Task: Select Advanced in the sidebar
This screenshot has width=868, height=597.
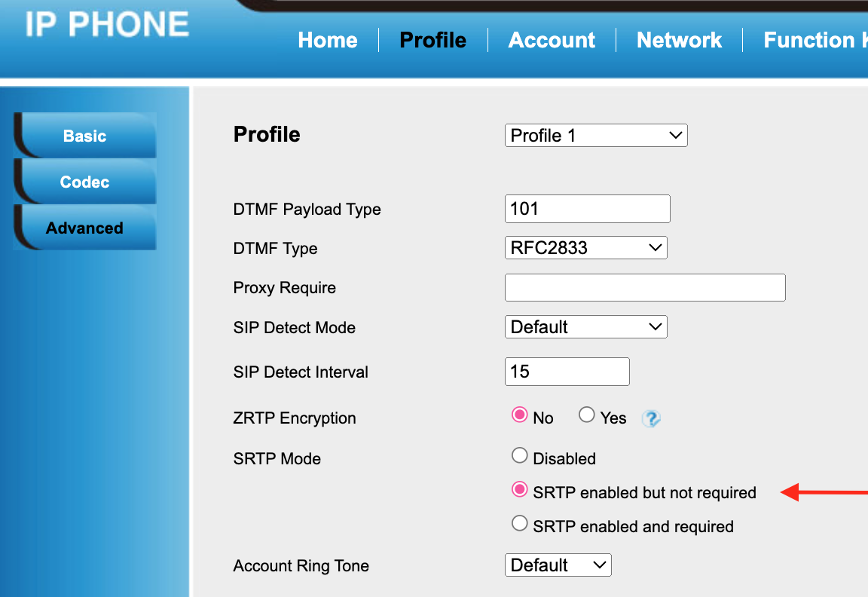Action: tap(85, 228)
